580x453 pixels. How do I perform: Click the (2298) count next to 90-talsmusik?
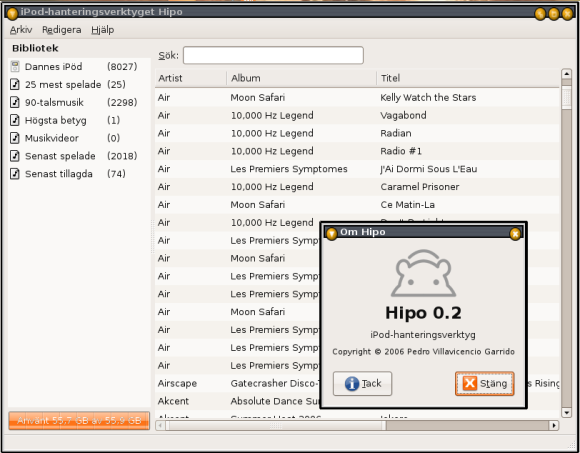pyautogui.click(x=122, y=102)
